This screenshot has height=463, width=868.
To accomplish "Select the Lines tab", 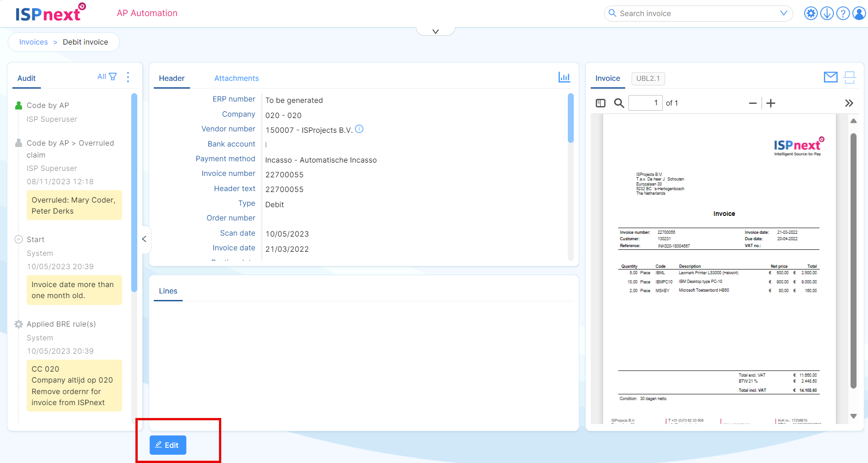I will [168, 291].
